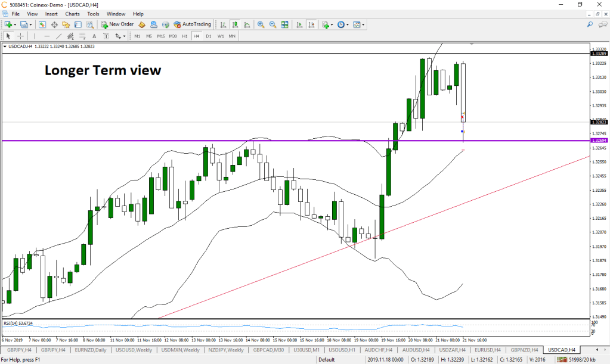Screen dimensions: 610x364
Task: Select the D1 timeframe button
Action: (208, 36)
